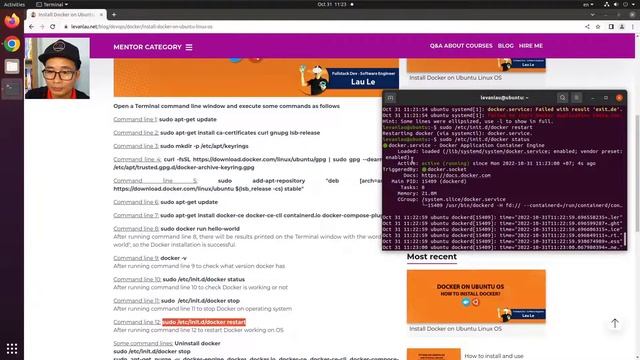
Task: Open Chrome three-dot menu
Action: point(633,27)
